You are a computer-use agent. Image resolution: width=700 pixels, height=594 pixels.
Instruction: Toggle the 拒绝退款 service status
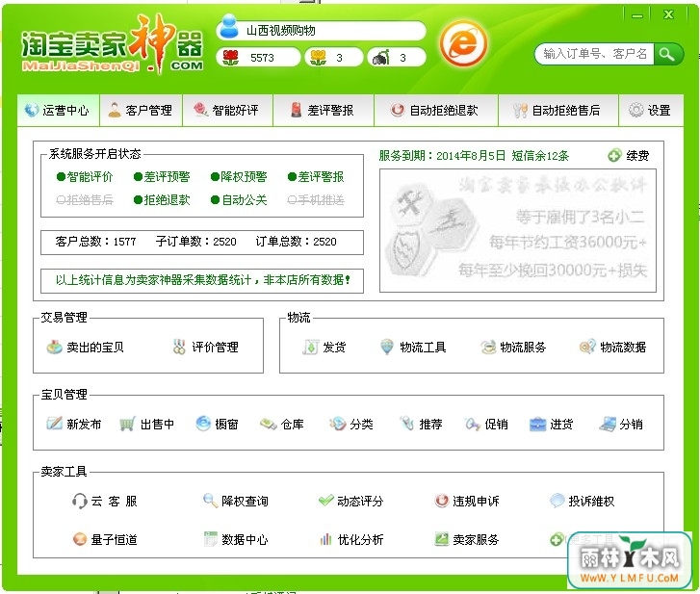162,200
